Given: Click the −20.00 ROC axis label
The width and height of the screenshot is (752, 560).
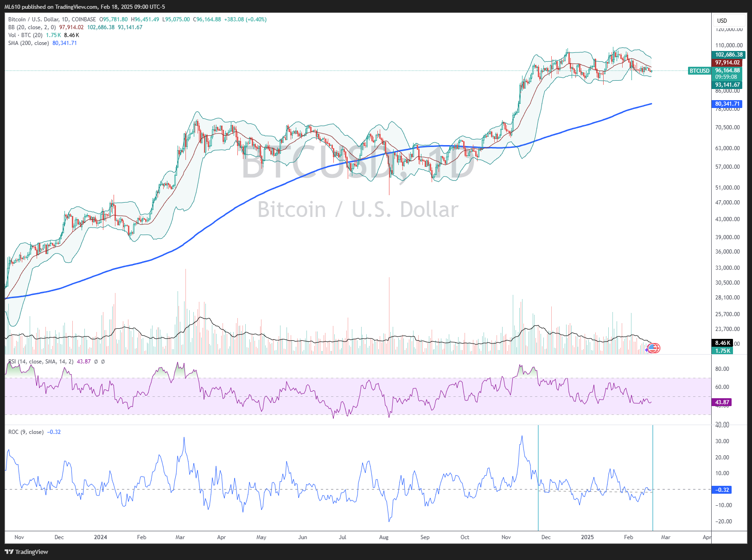Looking at the screenshot, I should [723, 522].
